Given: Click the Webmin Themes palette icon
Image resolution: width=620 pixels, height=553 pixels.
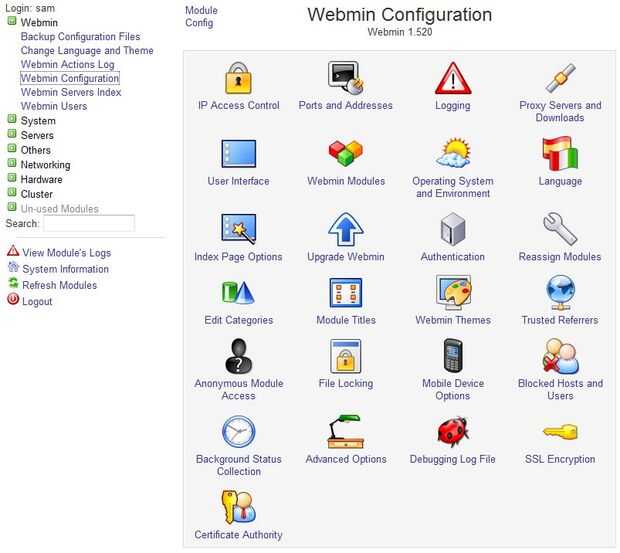Looking at the screenshot, I should coord(453,293).
